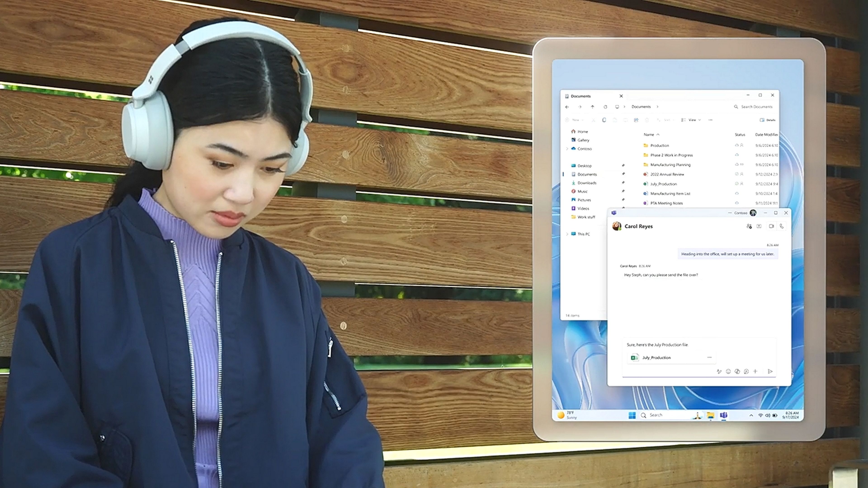Open the Downloads folder in sidebar
Image resolution: width=868 pixels, height=488 pixels.
pos(587,183)
